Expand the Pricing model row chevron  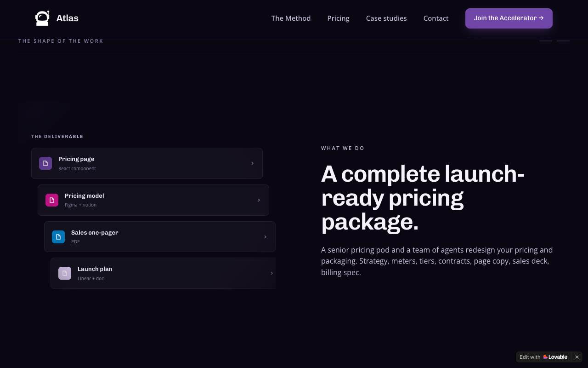(x=259, y=200)
